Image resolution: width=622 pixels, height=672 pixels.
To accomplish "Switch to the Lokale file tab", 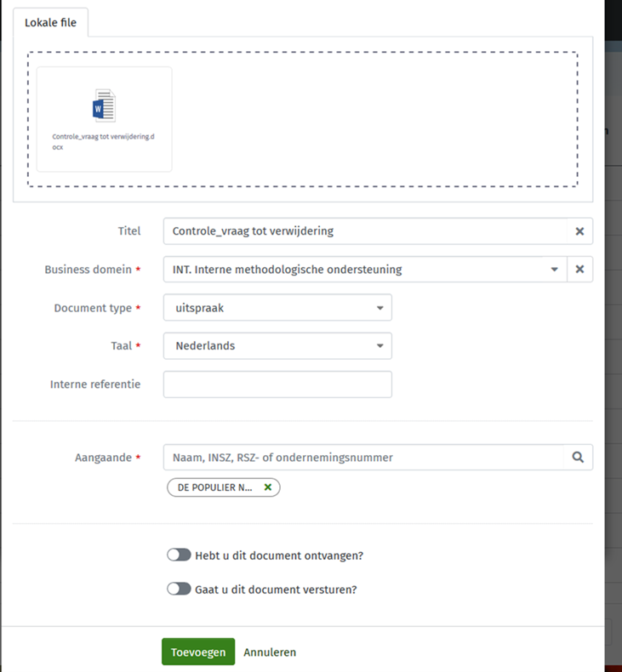I will (50, 22).
